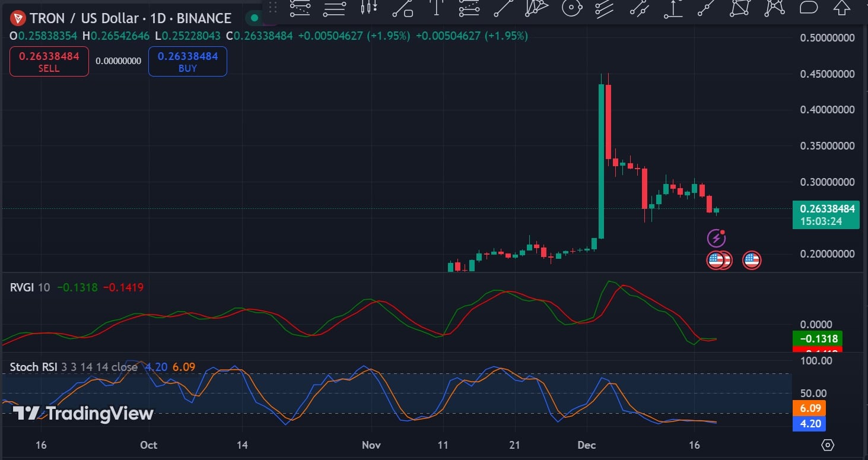Image resolution: width=868 pixels, height=460 pixels.
Task: Select the up arrow drawing tool
Action: pos(841,8)
